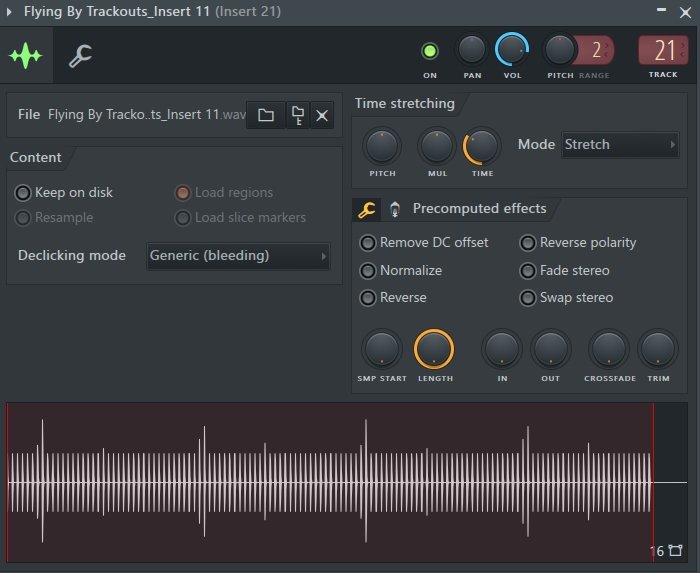
Task: Open the wrench miscellaneous settings tab
Action: point(80,56)
